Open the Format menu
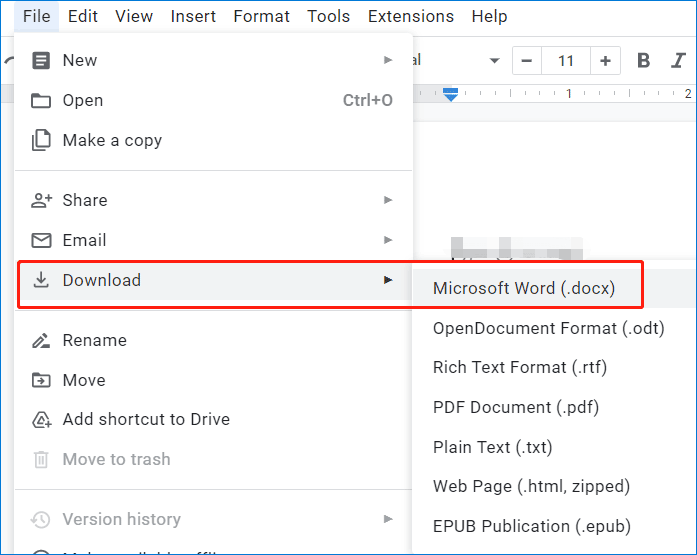The image size is (697, 555). coord(261,16)
